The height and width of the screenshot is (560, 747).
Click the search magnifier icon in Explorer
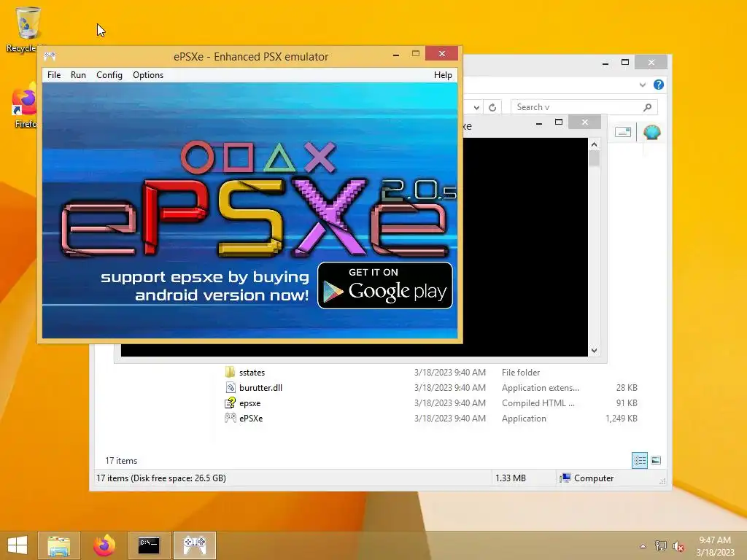[x=647, y=107]
